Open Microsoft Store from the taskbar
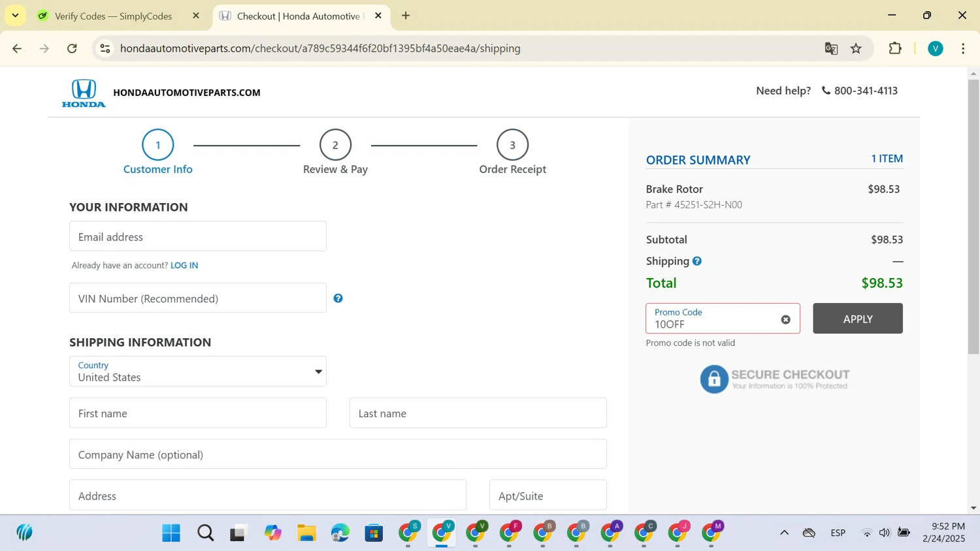Image resolution: width=980 pixels, height=551 pixels. (374, 533)
